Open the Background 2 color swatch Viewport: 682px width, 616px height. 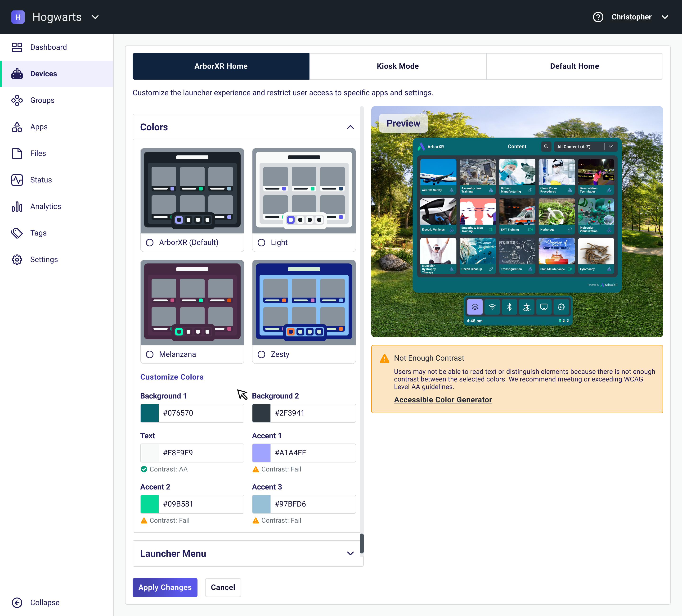pyautogui.click(x=261, y=413)
